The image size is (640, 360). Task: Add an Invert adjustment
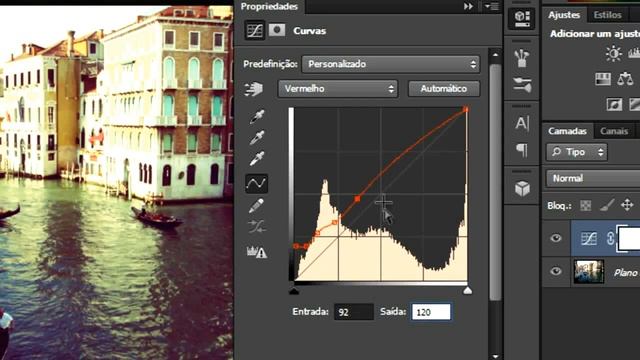coord(614,104)
